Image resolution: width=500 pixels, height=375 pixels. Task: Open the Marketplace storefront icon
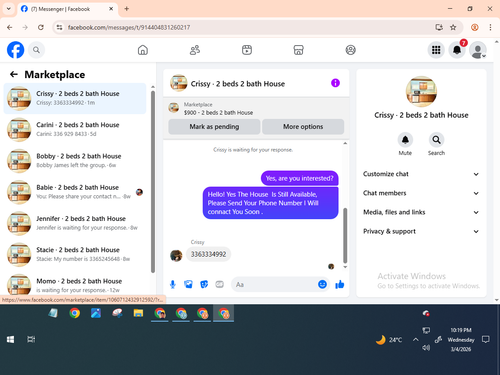tap(298, 50)
